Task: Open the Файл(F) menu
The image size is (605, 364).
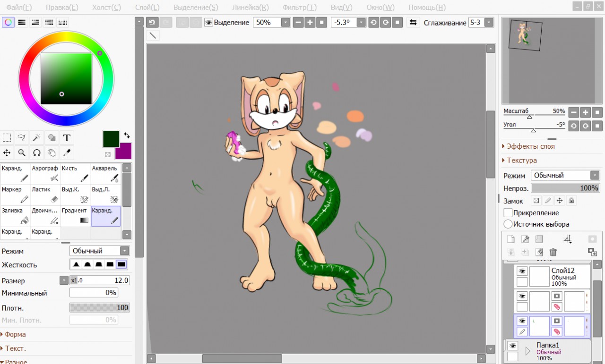Action: pyautogui.click(x=19, y=8)
